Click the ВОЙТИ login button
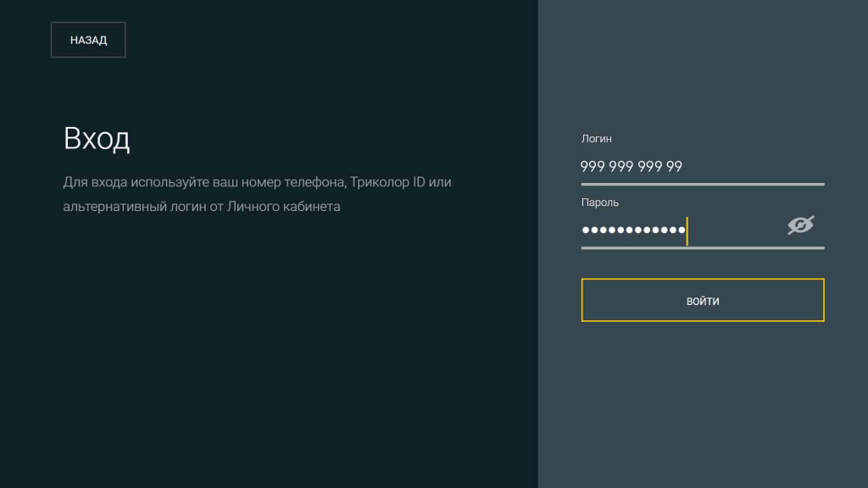 point(702,301)
